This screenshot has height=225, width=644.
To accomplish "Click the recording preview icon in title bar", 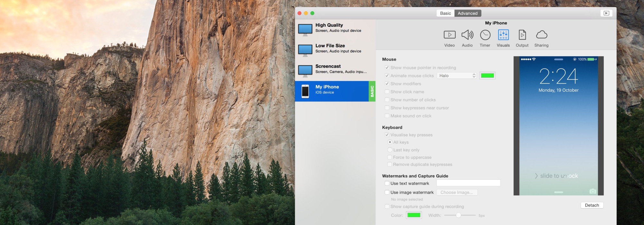I will click(x=606, y=13).
